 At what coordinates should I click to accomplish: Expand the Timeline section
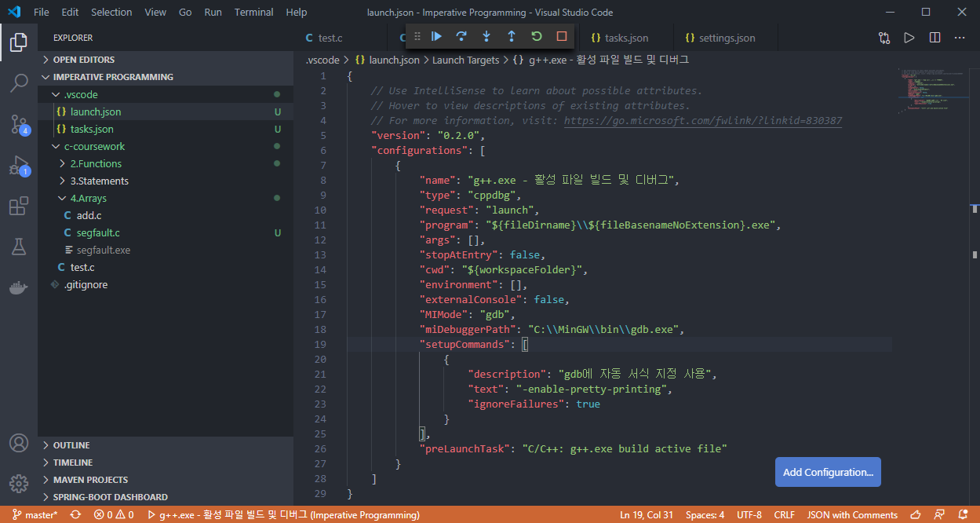165,463
